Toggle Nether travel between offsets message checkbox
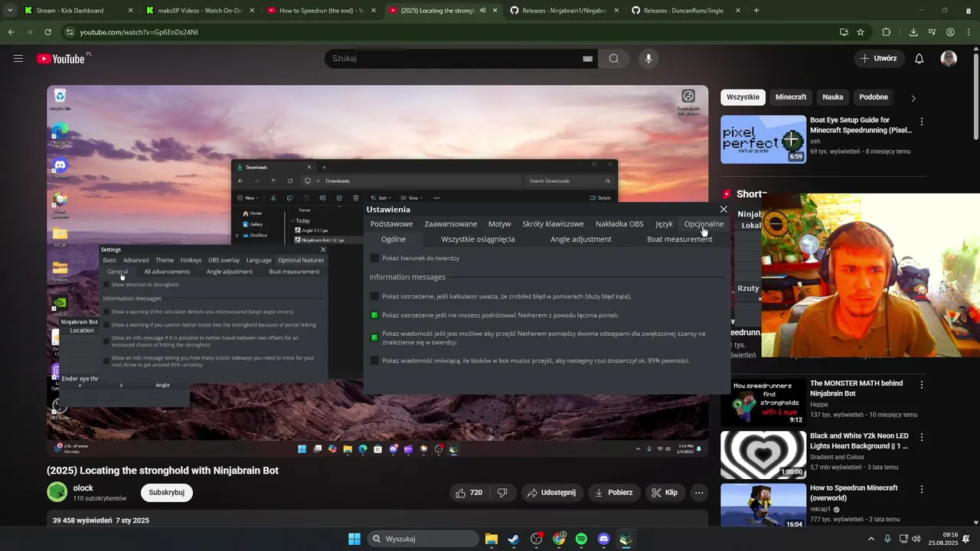The width and height of the screenshot is (980, 551). coord(374,337)
